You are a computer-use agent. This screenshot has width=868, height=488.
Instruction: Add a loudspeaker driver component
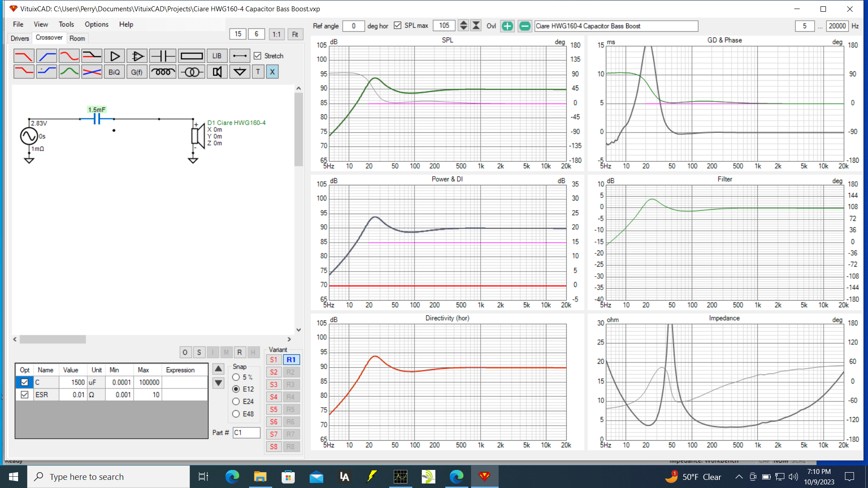point(217,72)
